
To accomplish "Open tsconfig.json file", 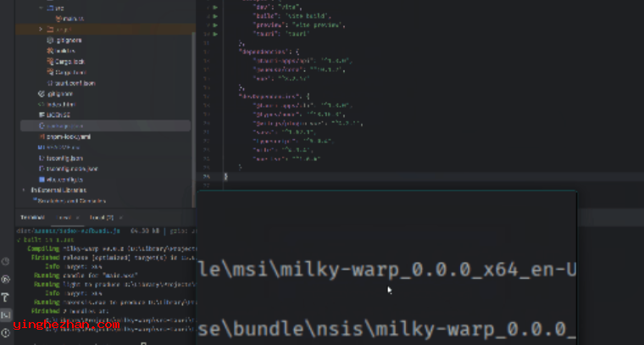I will [x=61, y=159].
